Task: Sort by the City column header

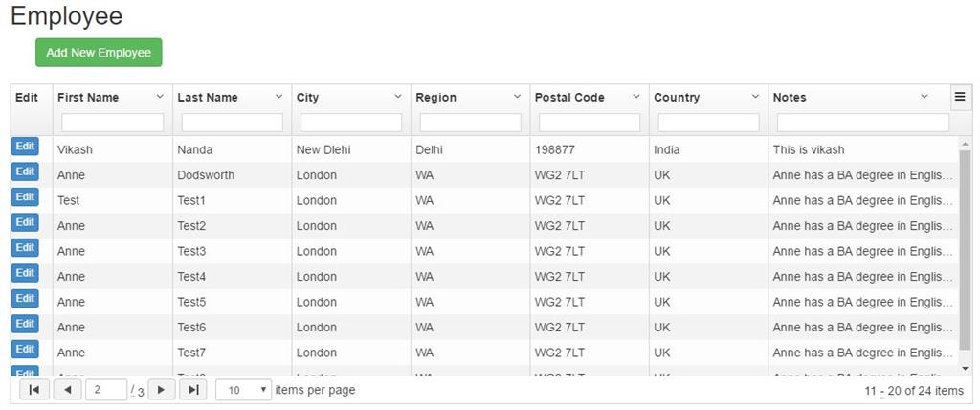Action: (308, 97)
